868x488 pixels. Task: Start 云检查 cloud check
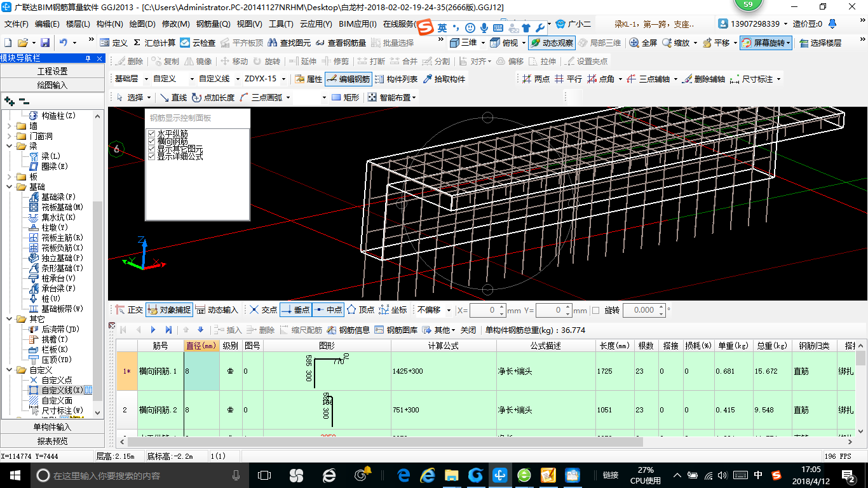point(198,43)
